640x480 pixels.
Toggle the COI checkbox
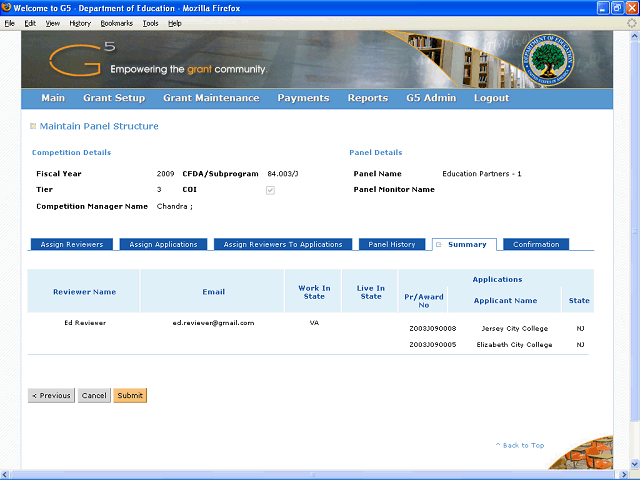270,189
